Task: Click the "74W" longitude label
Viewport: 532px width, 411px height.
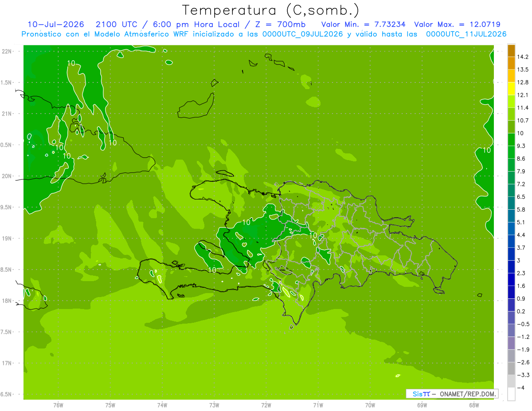Action: tap(162, 405)
